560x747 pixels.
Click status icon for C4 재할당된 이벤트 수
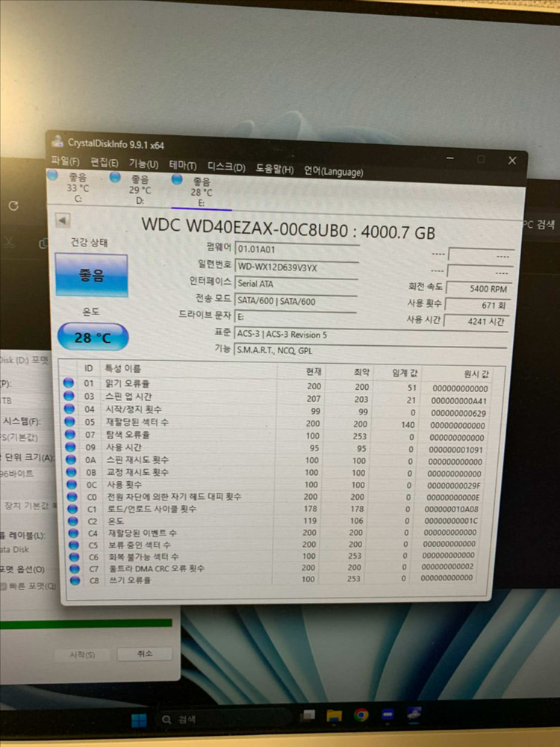[73, 533]
